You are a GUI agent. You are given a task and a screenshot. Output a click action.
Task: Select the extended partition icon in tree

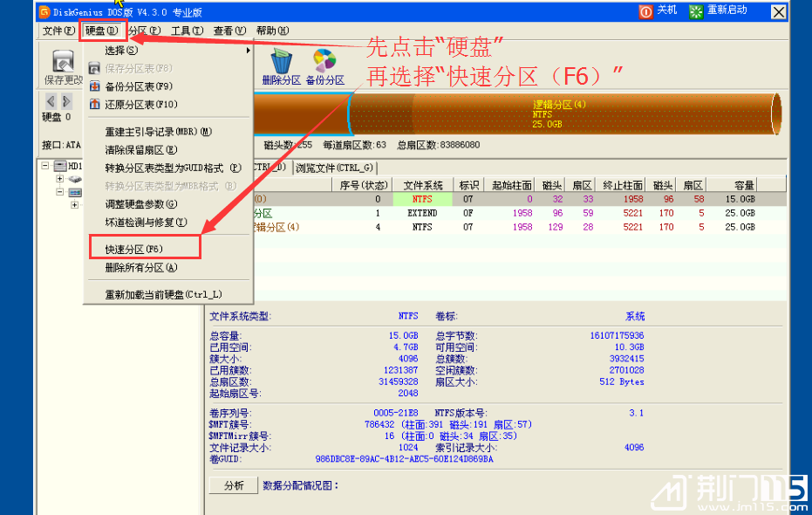click(x=75, y=192)
